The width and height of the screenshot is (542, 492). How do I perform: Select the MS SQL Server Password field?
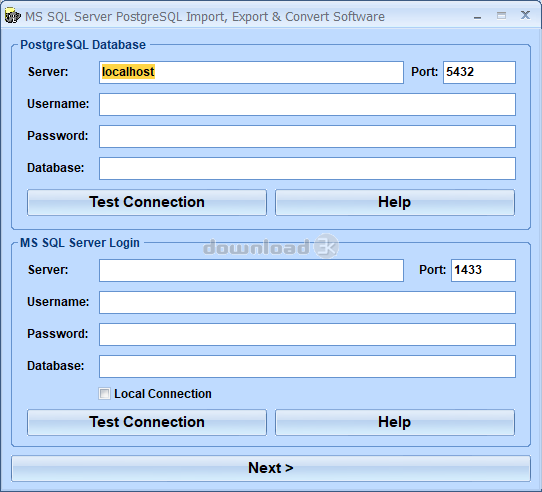[x=307, y=334]
